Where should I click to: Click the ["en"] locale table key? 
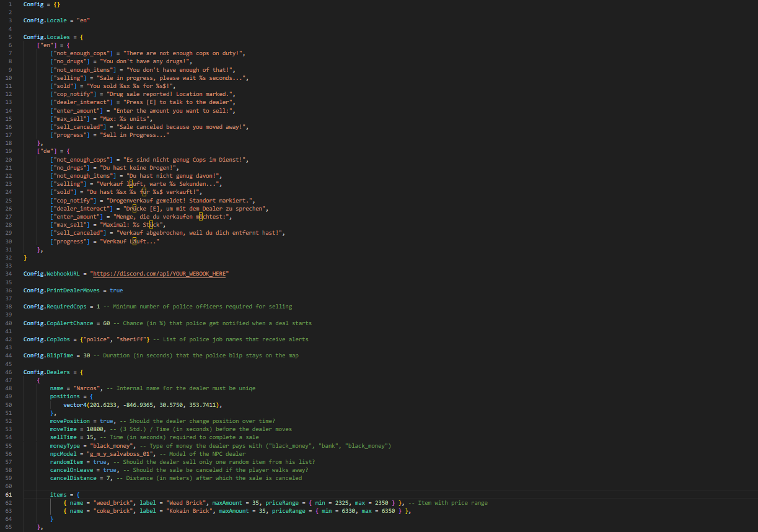(46, 46)
